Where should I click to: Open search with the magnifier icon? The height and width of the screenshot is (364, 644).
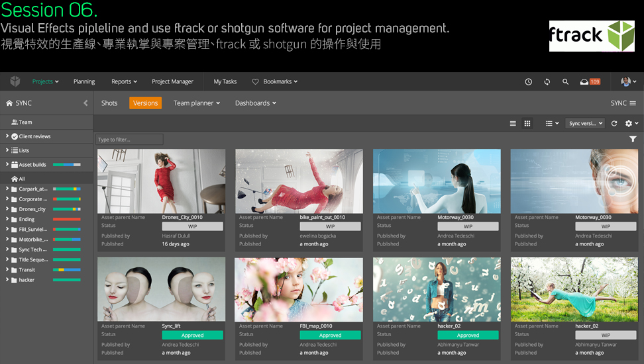click(x=565, y=82)
